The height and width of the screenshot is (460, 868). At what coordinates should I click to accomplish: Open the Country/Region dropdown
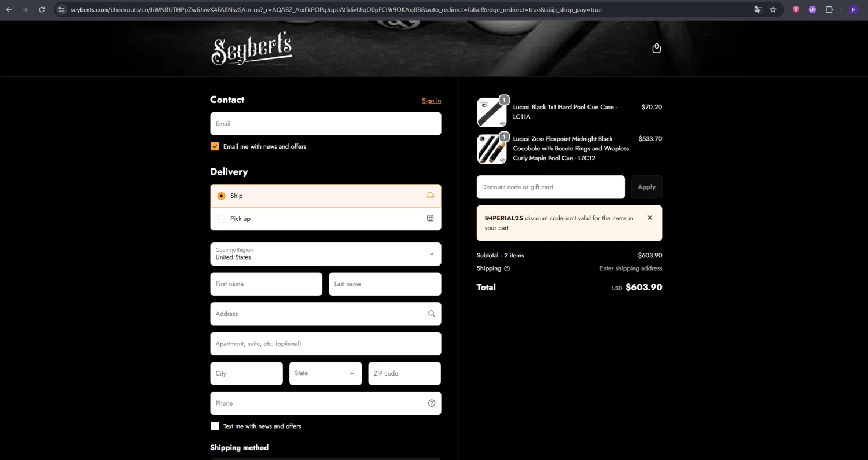pyautogui.click(x=326, y=254)
